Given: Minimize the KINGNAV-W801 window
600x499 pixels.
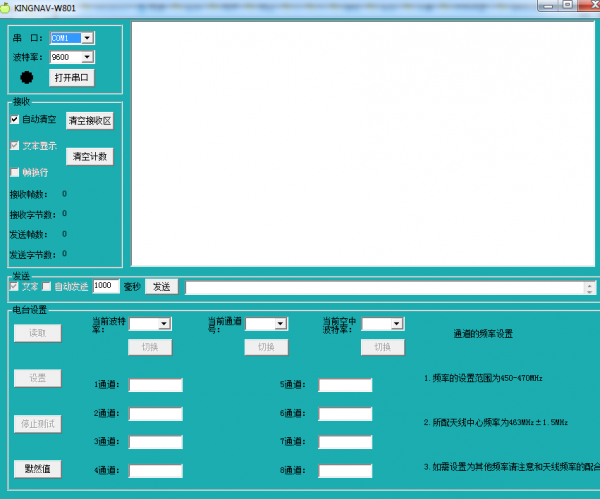Looking at the screenshot, I should coord(548,5).
